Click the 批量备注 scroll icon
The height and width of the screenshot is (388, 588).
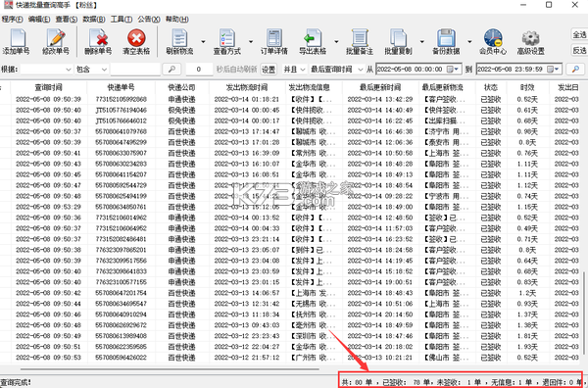pos(360,41)
